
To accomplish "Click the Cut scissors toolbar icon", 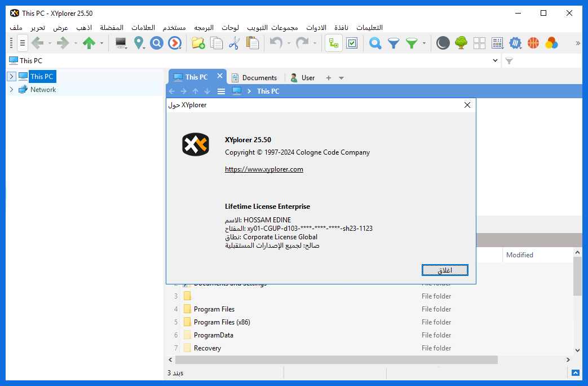I will pyautogui.click(x=235, y=43).
